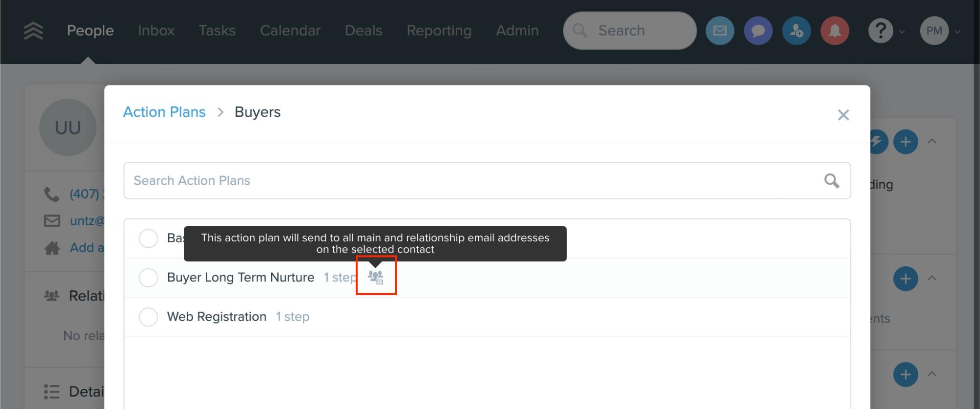Select Web Registration radio button

click(x=148, y=317)
